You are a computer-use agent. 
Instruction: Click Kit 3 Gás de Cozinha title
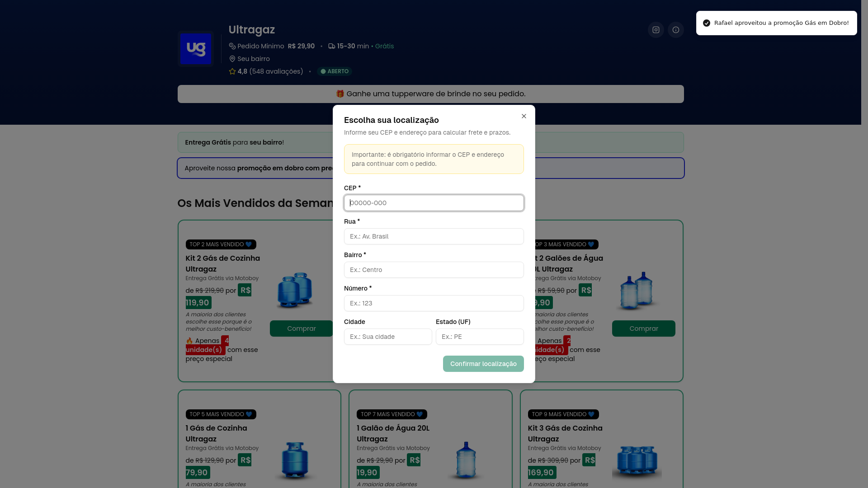[x=565, y=433]
